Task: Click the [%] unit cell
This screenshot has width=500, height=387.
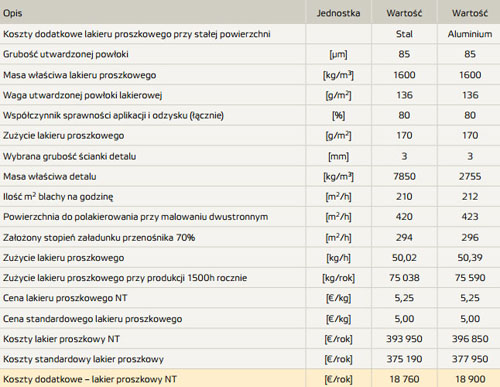Action: (338, 115)
